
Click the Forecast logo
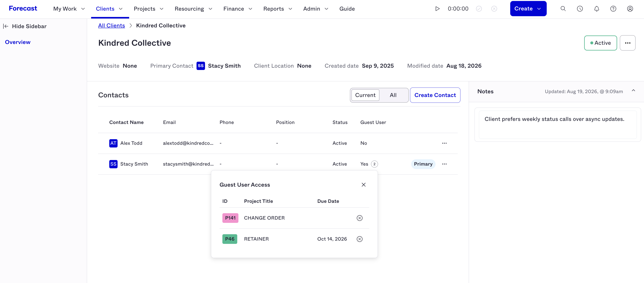click(23, 8)
